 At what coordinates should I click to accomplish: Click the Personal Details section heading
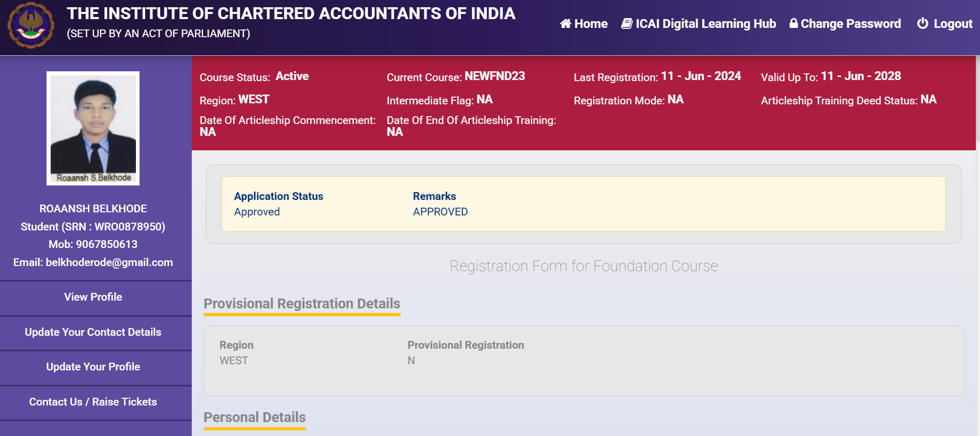pos(254,417)
